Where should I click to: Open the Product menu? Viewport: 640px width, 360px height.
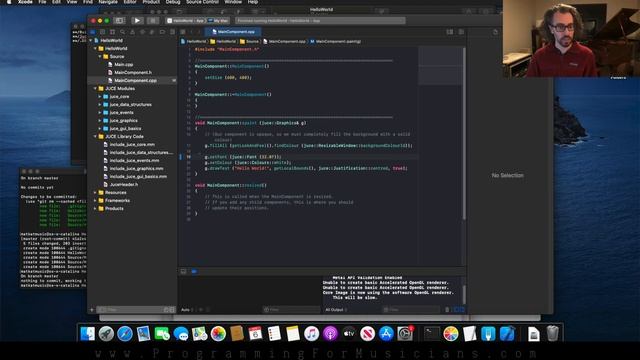pos(151,2)
